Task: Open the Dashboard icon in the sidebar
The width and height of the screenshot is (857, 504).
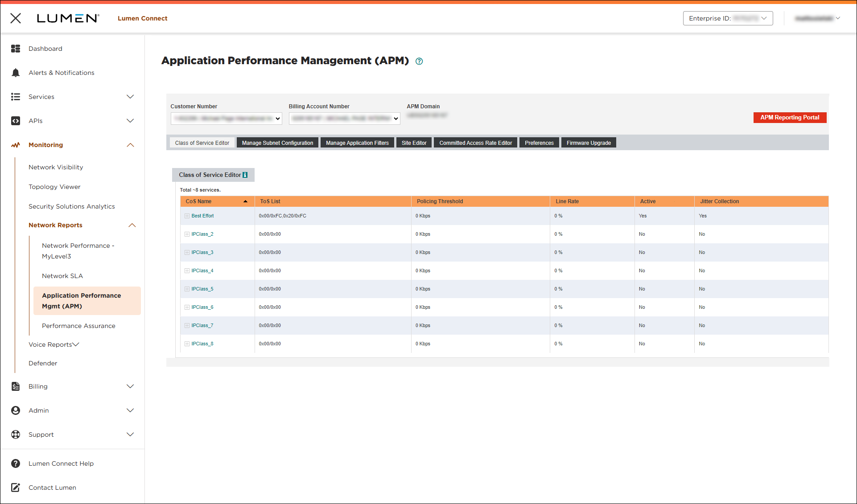Action: (16, 49)
